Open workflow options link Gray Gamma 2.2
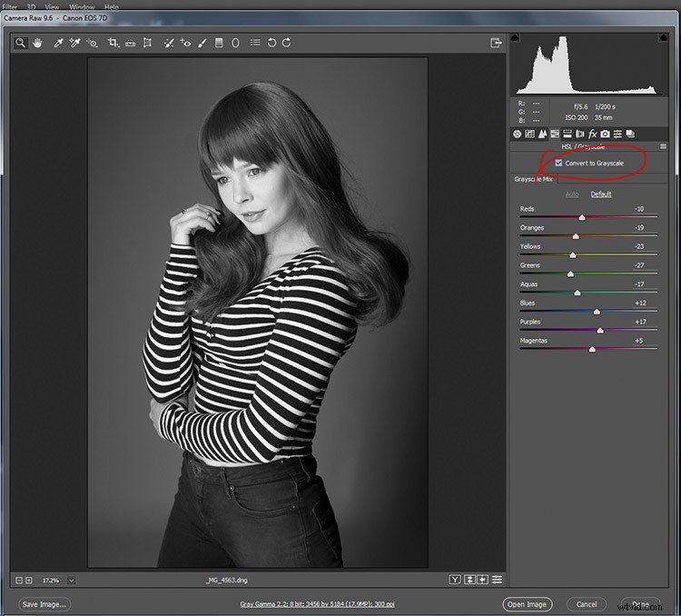Screen dimensions: 681x616 coord(317,604)
